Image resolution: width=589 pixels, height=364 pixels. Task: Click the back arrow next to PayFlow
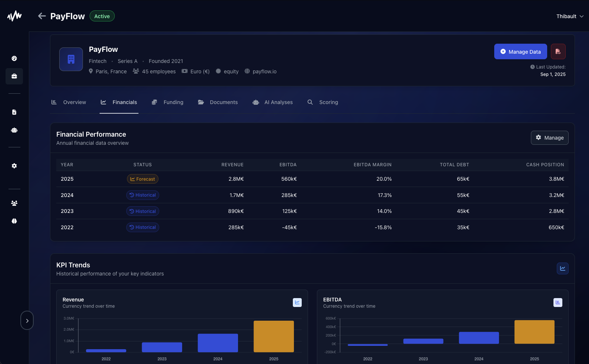point(42,16)
